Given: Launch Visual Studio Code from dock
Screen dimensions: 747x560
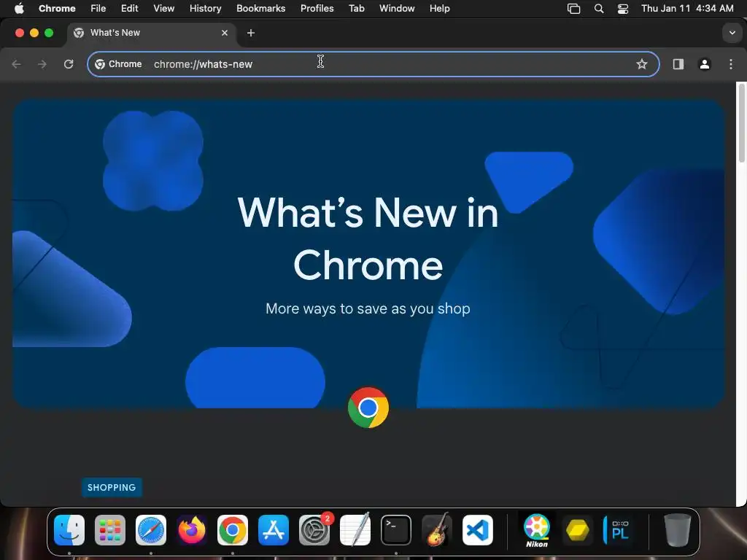Looking at the screenshot, I should click(477, 530).
